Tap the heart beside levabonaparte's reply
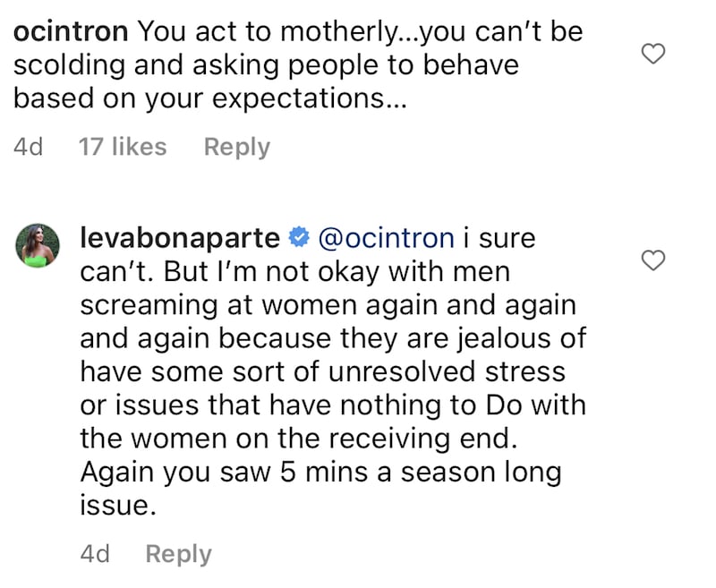Image resolution: width=716 pixels, height=588 pixels. tap(653, 260)
